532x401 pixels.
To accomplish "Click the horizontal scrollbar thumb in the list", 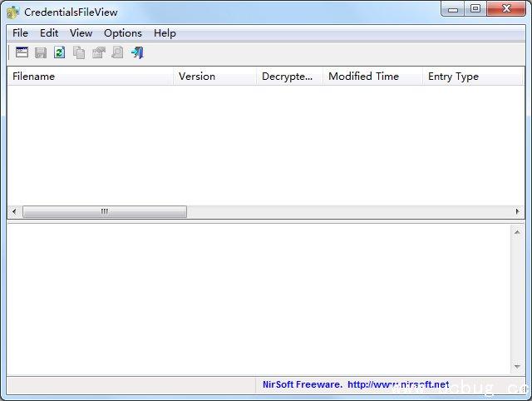I will click(x=105, y=211).
